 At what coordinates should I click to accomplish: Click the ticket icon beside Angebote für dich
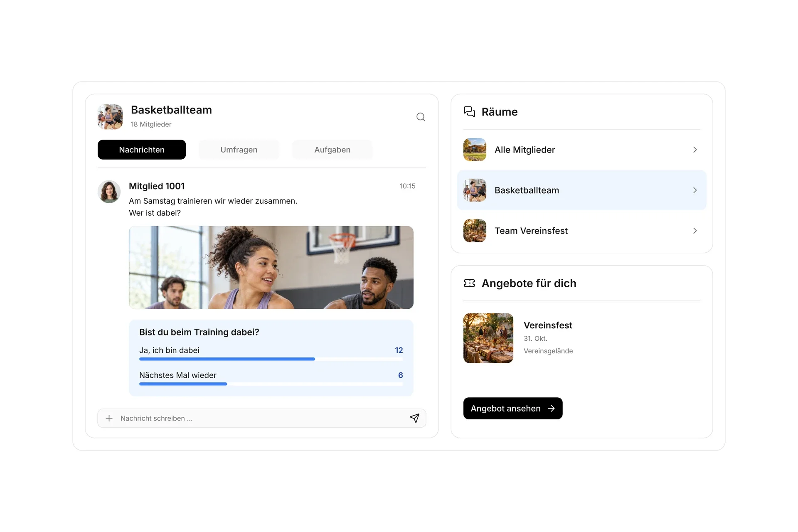[469, 283]
